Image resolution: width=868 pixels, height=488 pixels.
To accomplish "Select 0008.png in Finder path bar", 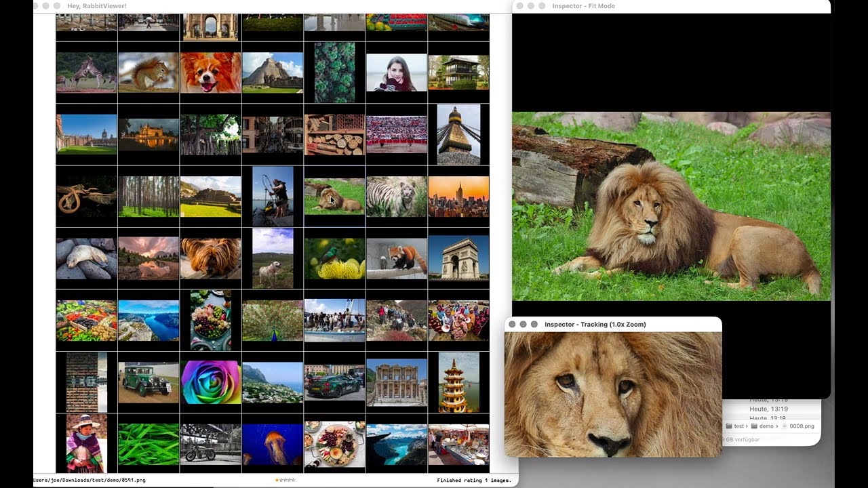I will point(798,426).
